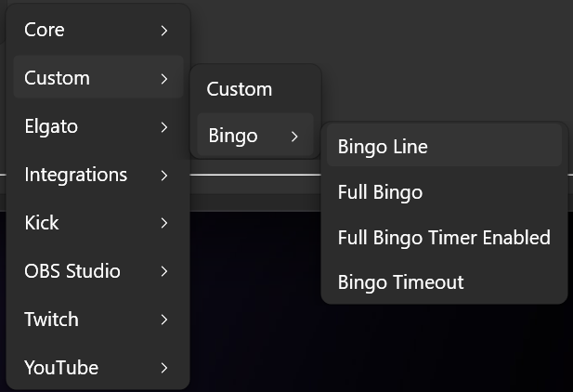
Task: Click the chevron arrow beside Core
Action: point(164,30)
